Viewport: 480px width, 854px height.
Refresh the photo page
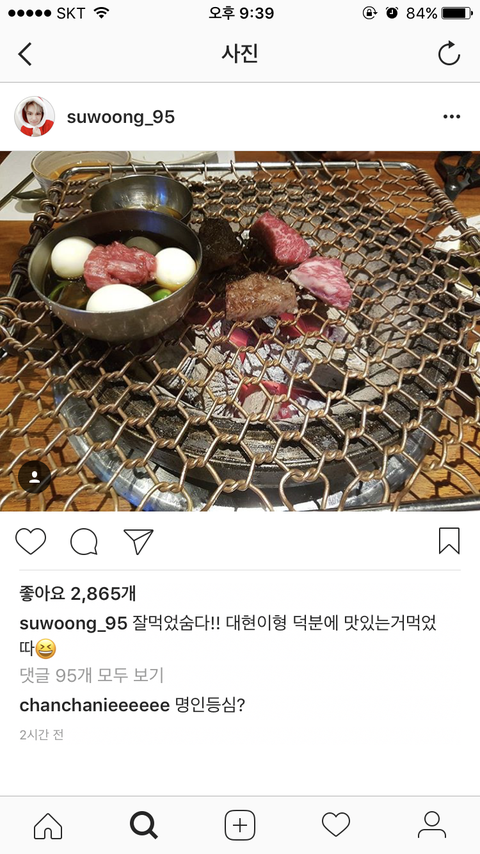click(449, 54)
